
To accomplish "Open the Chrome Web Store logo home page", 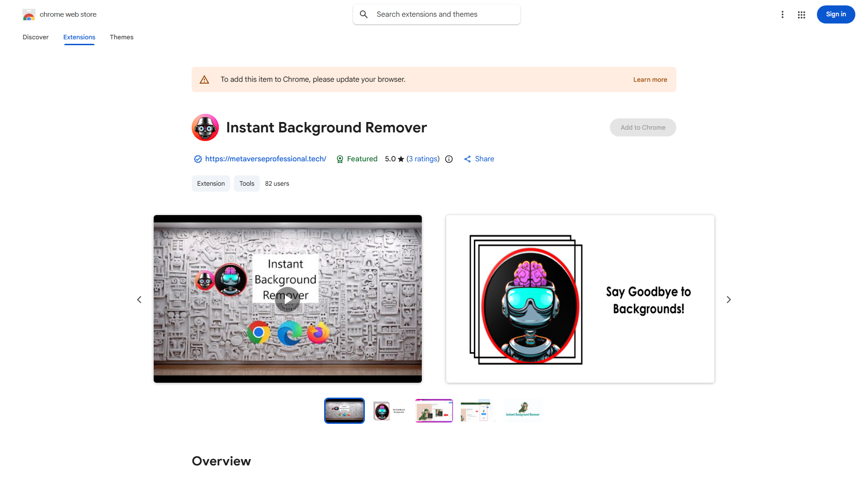I will pyautogui.click(x=29, y=14).
